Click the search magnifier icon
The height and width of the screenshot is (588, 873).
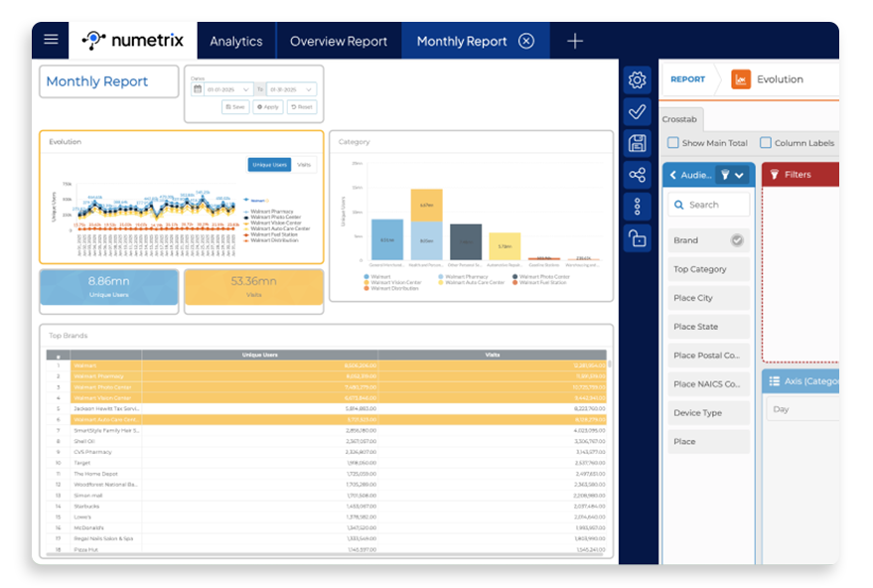(678, 205)
